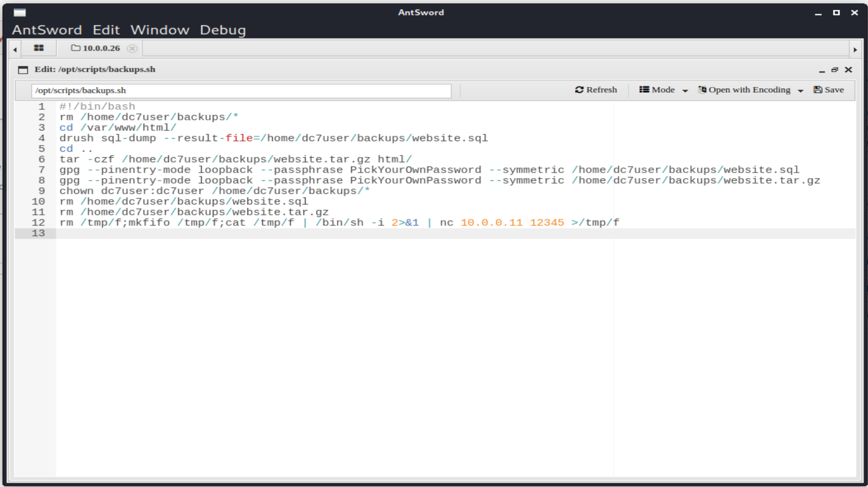Screen dimensions: 868x487
Task: Click the port number 12345
Action: [x=547, y=223]
